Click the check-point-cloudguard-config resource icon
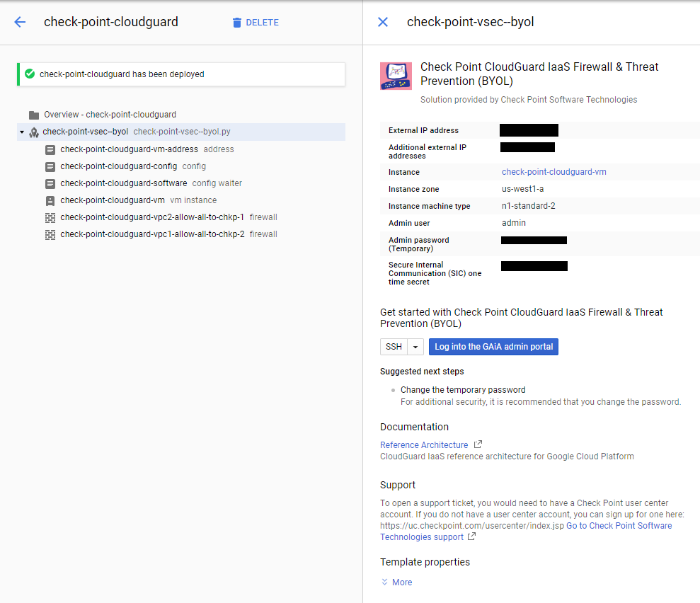Screen dimensions: 700x603 [x=50, y=166]
